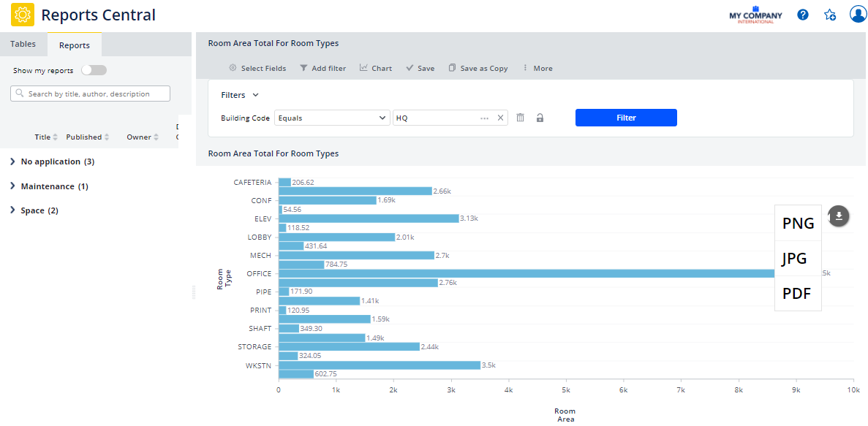Export chart as PNG
Screen dimensions: 868x426
pyautogui.click(x=798, y=223)
